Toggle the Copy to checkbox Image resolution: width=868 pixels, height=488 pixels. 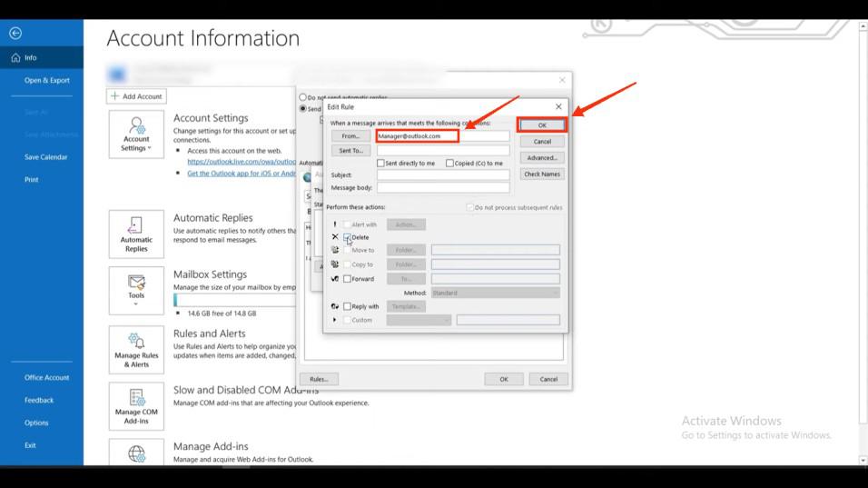pyautogui.click(x=347, y=264)
